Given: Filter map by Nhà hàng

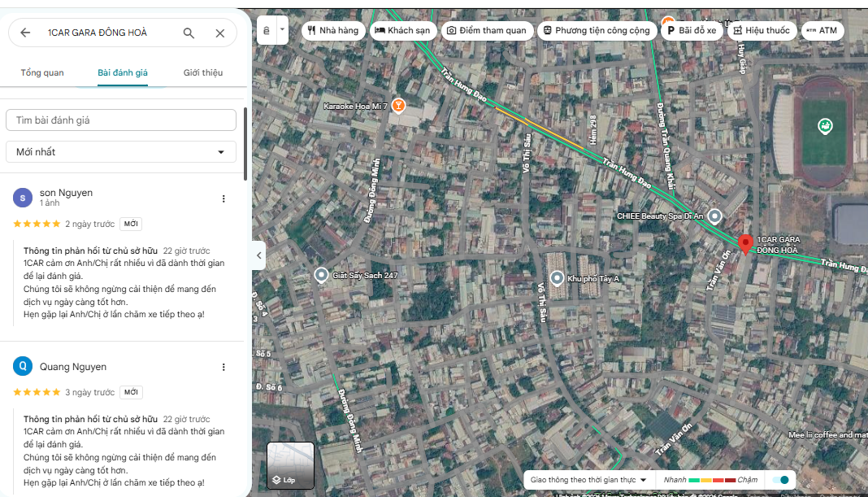Looking at the screenshot, I should [333, 30].
